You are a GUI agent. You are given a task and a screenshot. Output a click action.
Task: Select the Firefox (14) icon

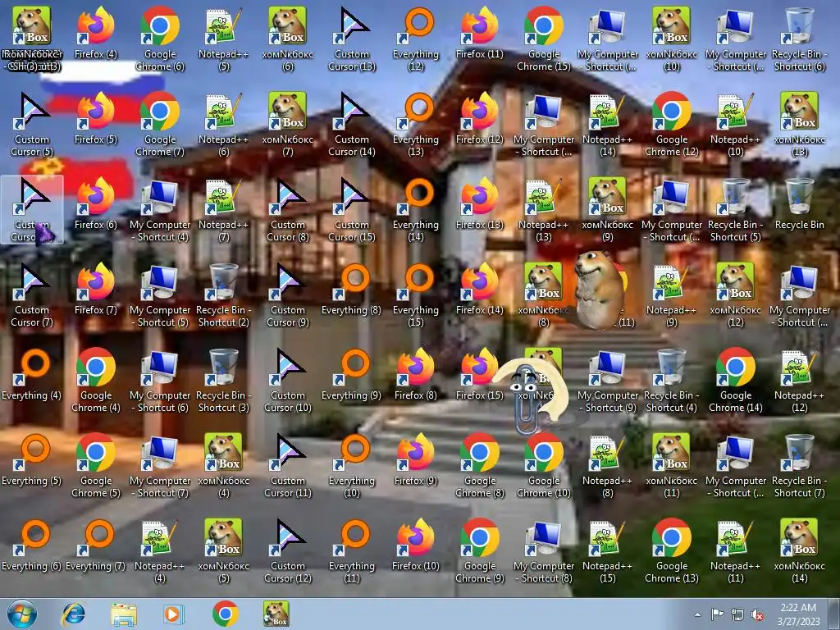click(x=479, y=288)
